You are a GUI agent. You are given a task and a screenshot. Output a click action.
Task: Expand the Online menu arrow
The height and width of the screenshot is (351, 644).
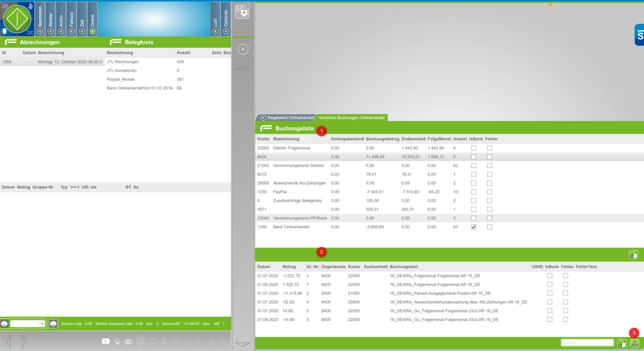click(92, 31)
